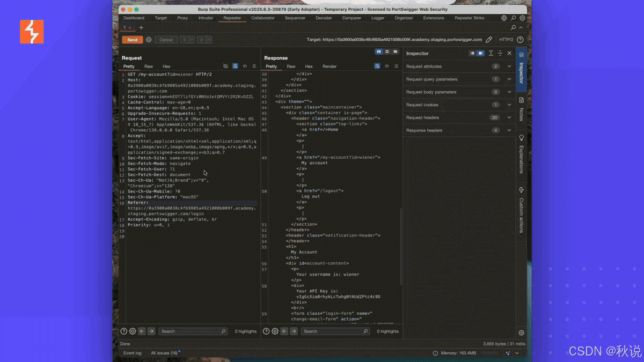Screen dimensions: 644x362
Task: Dock Inspector layout to right option
Action: pos(480,53)
